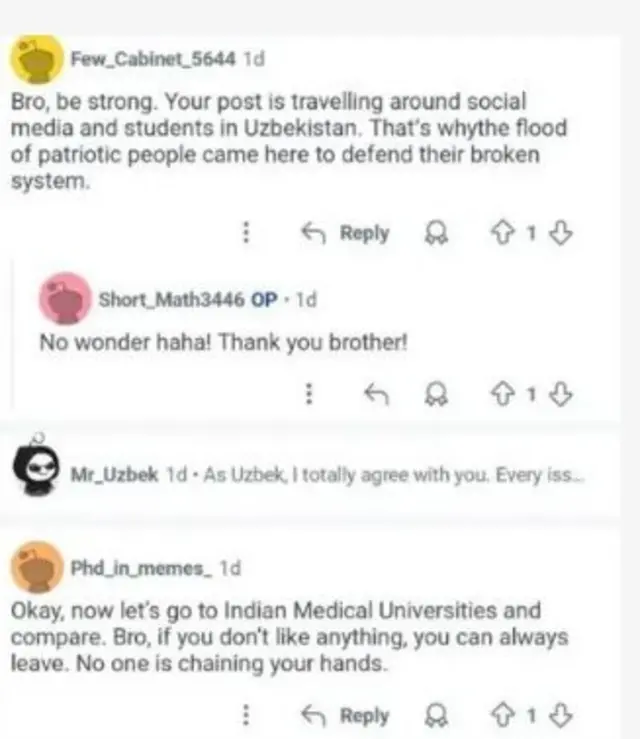Upvote Short_Math3446's reply
This screenshot has width=640, height=739.
[505, 394]
